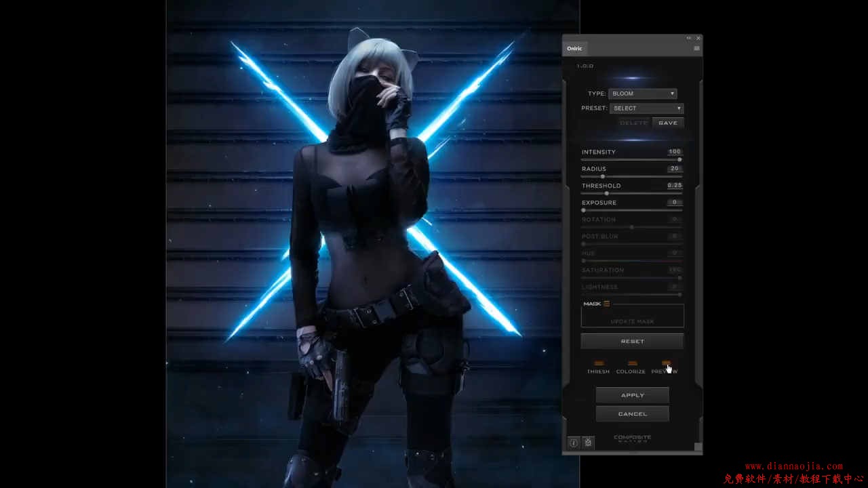The width and height of the screenshot is (868, 488).
Task: Click the Threshold slider handle
Action: coord(606,193)
